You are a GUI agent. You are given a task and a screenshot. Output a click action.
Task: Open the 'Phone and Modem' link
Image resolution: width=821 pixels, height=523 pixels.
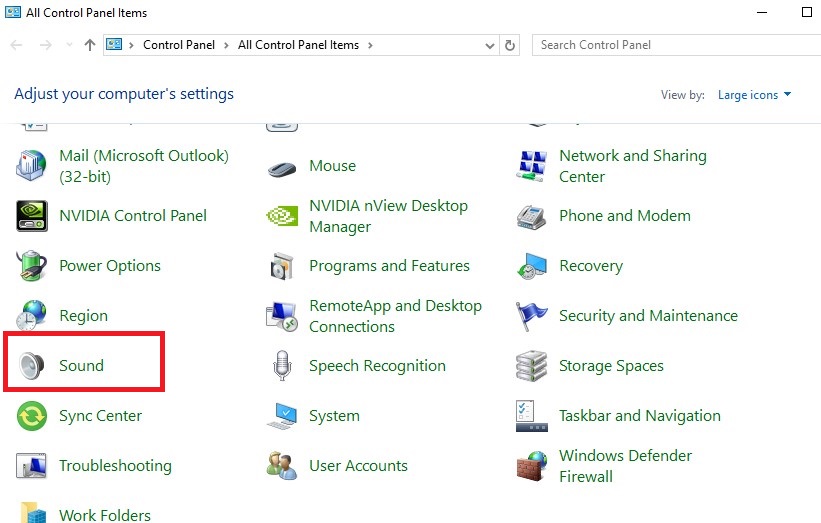(x=625, y=216)
